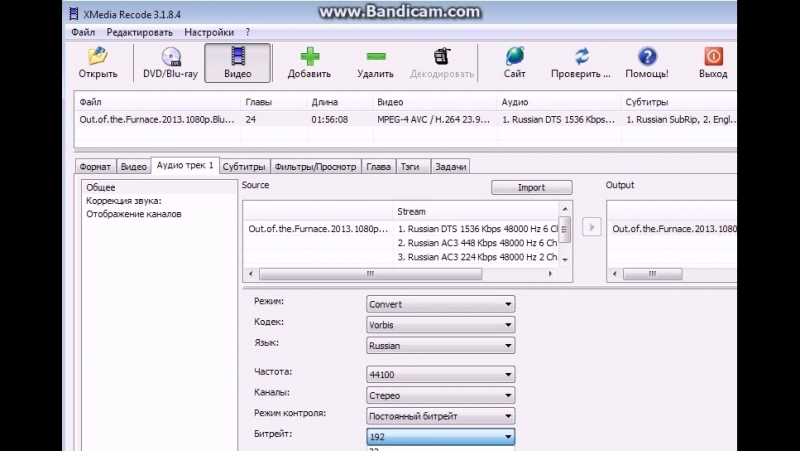
Task: Click the MPEG-4 AVC / H.264 video cell
Action: coord(433,119)
